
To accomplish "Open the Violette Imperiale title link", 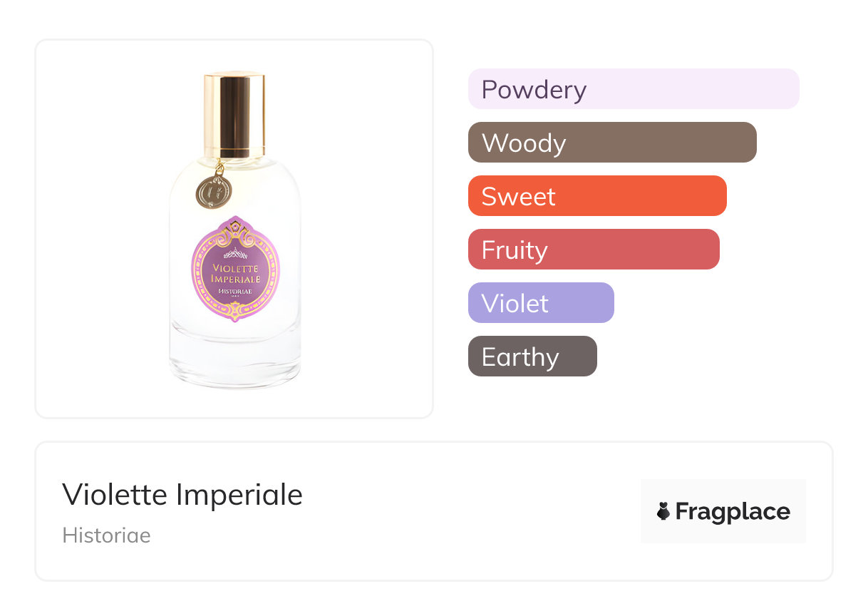I will pyautogui.click(x=182, y=494).
